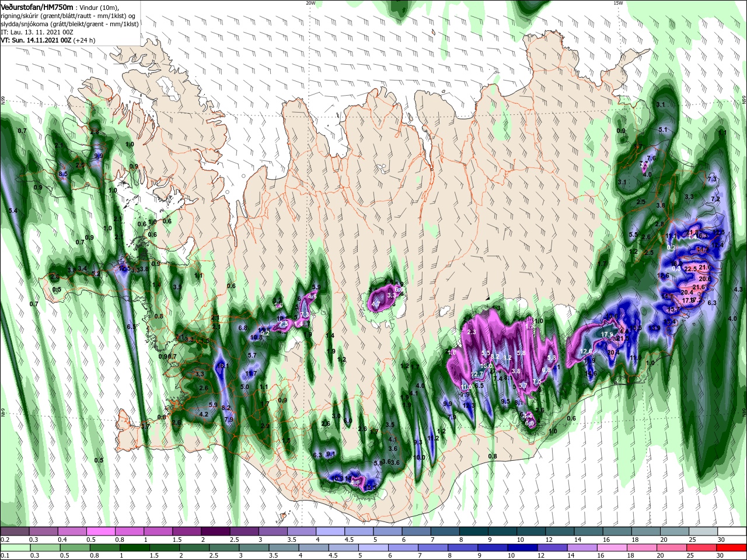Click the 7.6 precipitation value
The image size is (747, 560).
point(652,158)
